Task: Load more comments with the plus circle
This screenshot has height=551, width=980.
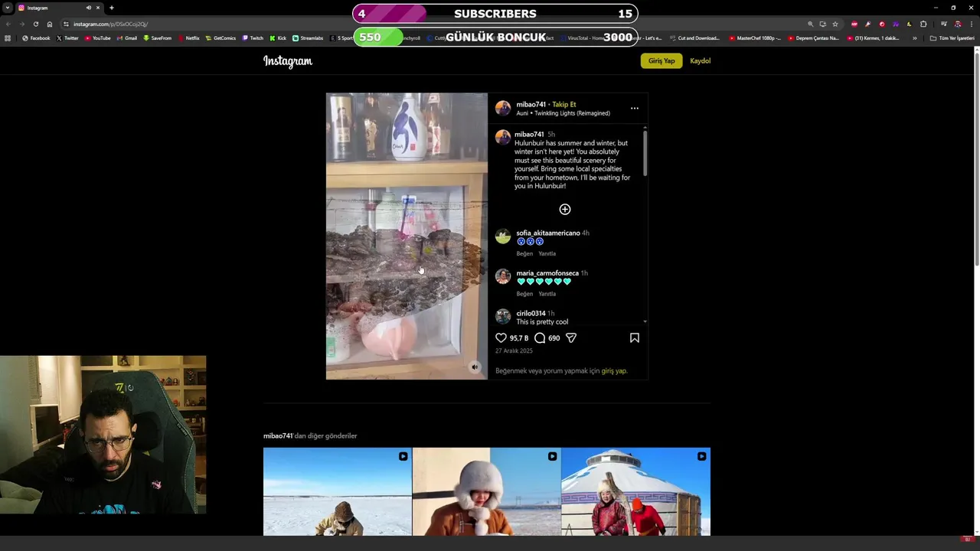Action: click(565, 209)
